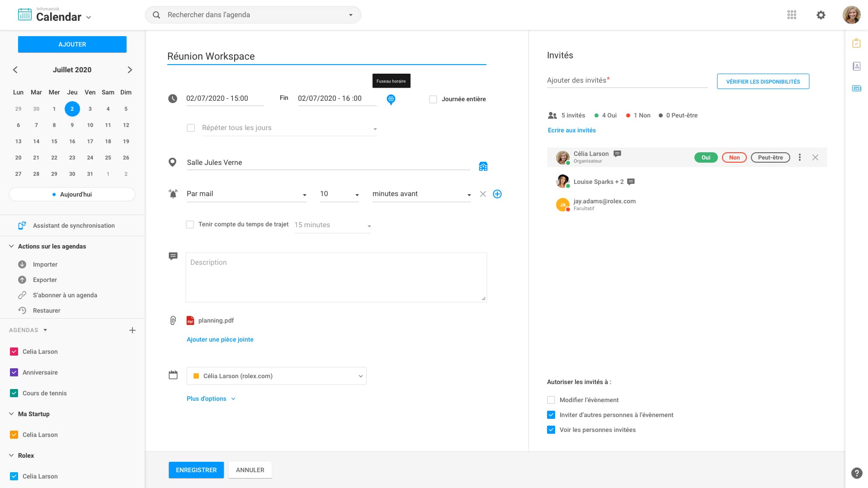Click Importer in agenda actions
Screen dimensions: 868x488
pyautogui.click(x=45, y=264)
